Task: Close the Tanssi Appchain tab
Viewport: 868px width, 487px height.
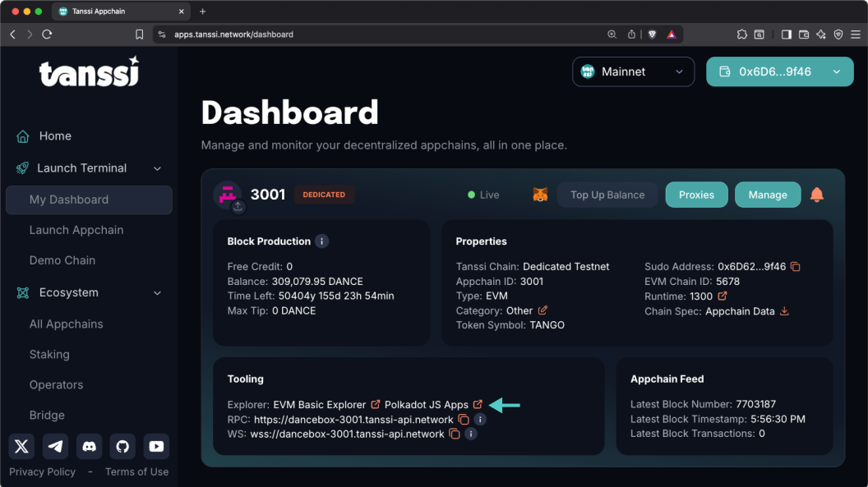Action: click(x=181, y=11)
